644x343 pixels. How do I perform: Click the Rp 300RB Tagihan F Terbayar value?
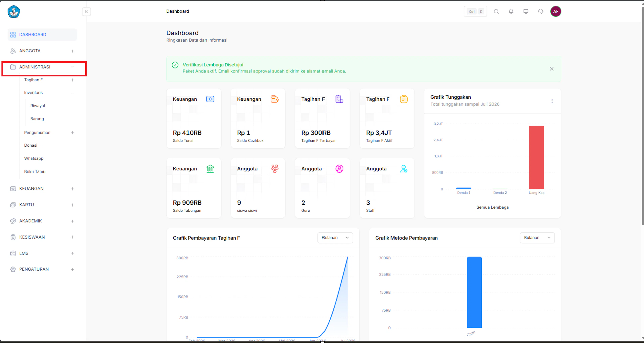[x=316, y=133]
